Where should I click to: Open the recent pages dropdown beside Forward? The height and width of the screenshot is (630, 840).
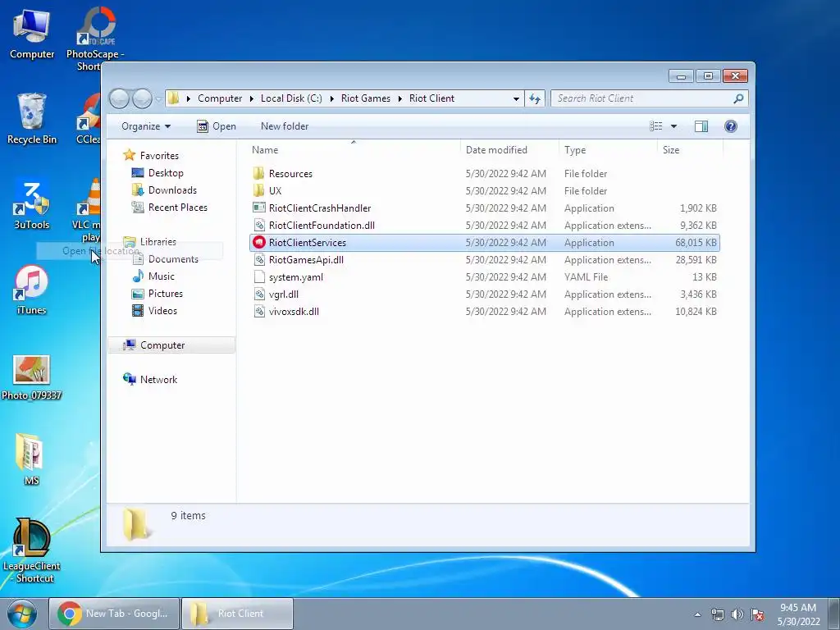click(x=158, y=98)
